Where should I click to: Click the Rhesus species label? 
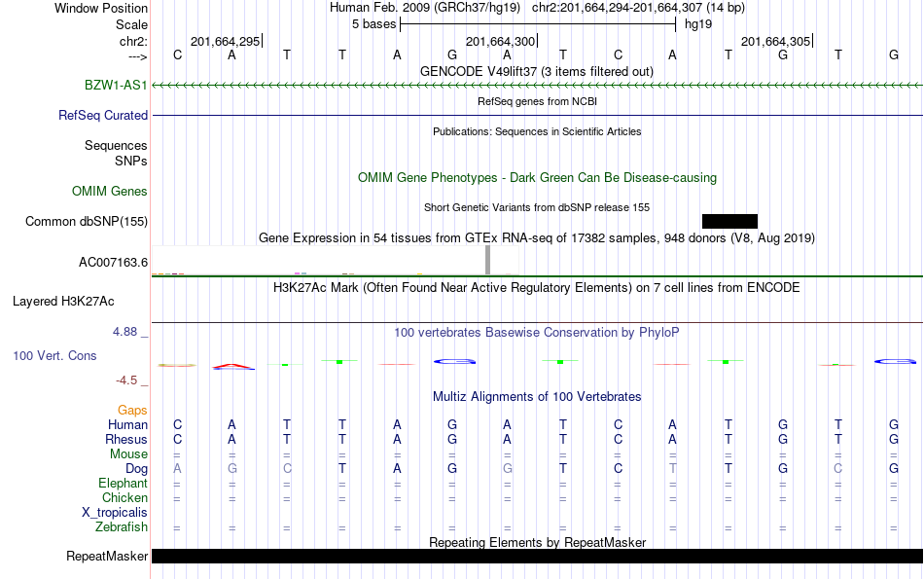pyautogui.click(x=126, y=439)
